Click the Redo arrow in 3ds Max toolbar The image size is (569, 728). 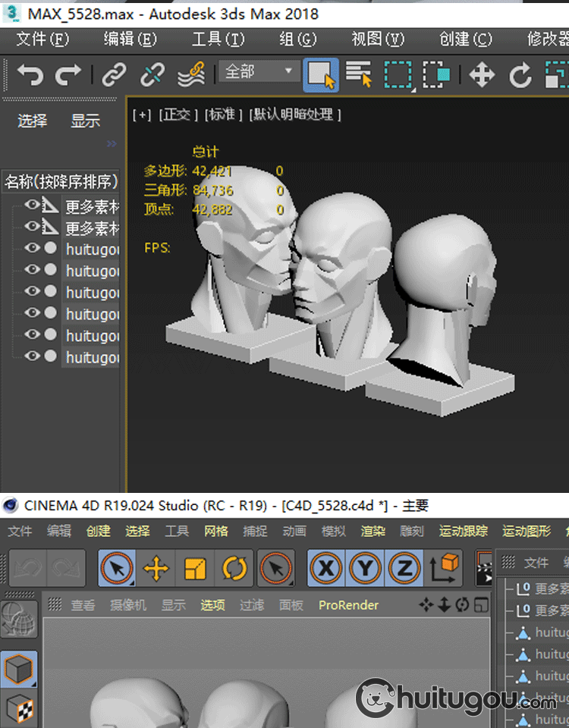pos(68,74)
